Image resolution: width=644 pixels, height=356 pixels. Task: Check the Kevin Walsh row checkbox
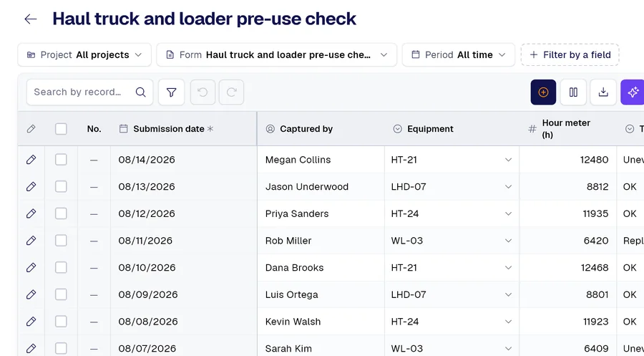61,322
